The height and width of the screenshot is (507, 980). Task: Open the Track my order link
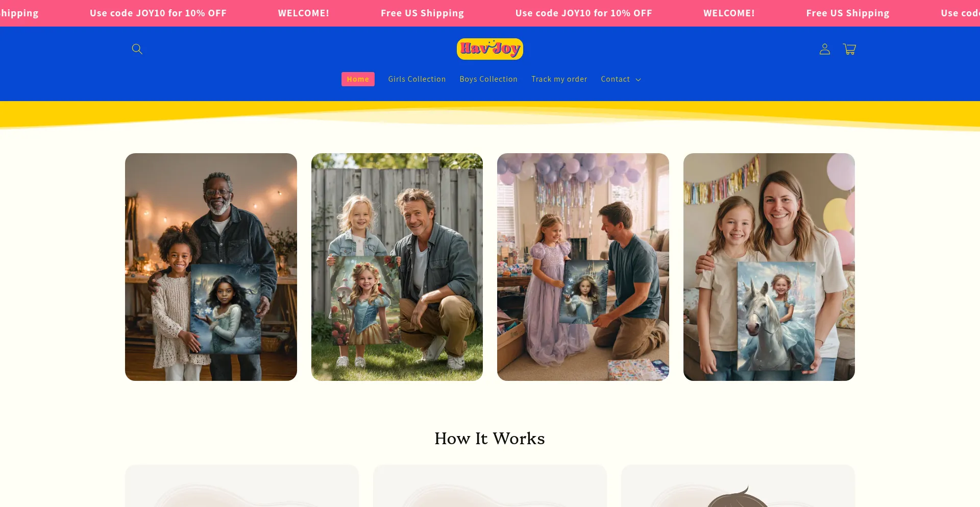(x=559, y=79)
